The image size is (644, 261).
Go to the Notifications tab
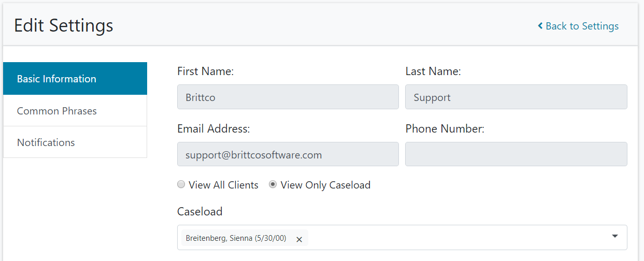pos(75,142)
